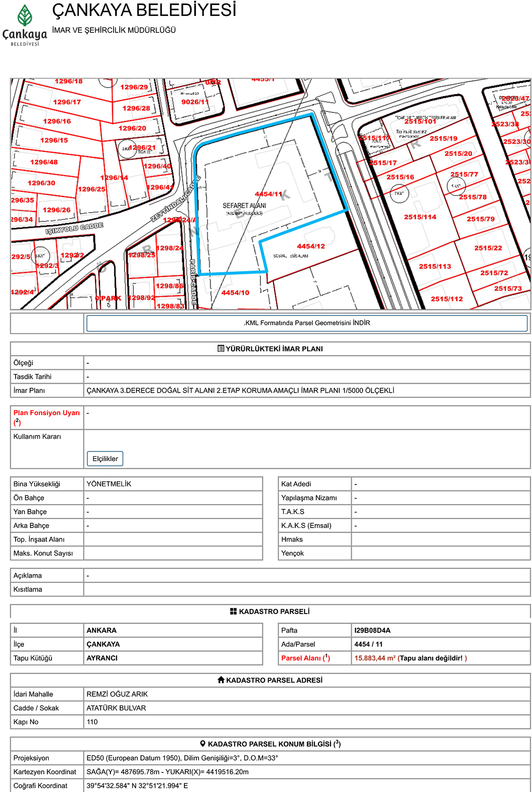The height and width of the screenshot is (792, 532).
Task: Click the Tasdik Tarihi label
Action: tap(32, 377)
